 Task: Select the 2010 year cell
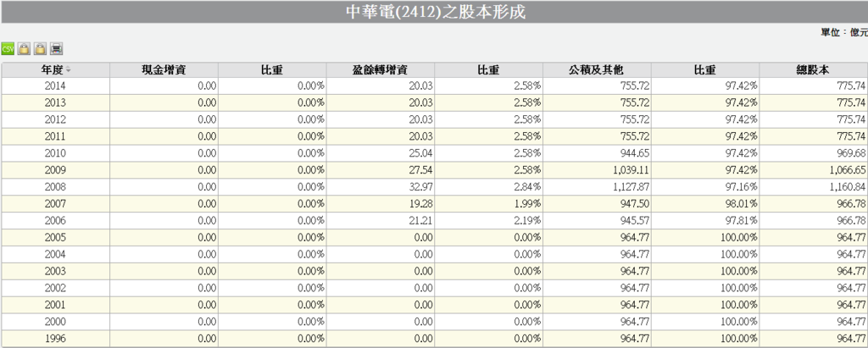(x=55, y=153)
